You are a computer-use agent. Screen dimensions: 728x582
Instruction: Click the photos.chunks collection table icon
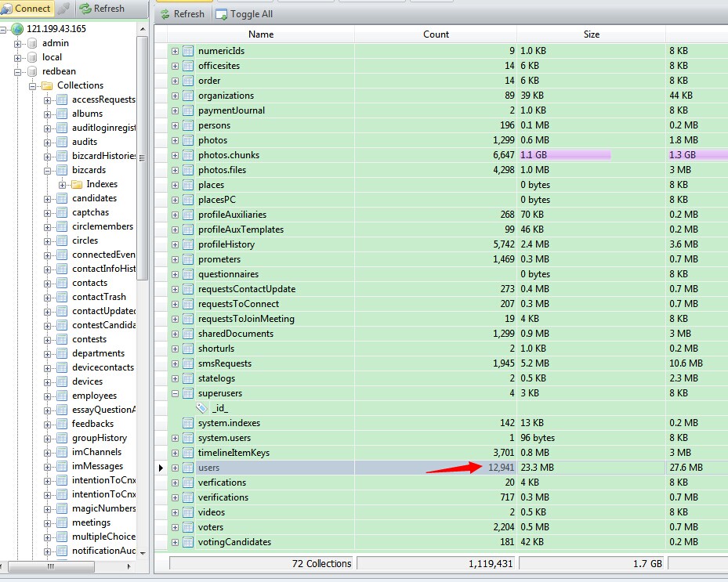[188, 155]
